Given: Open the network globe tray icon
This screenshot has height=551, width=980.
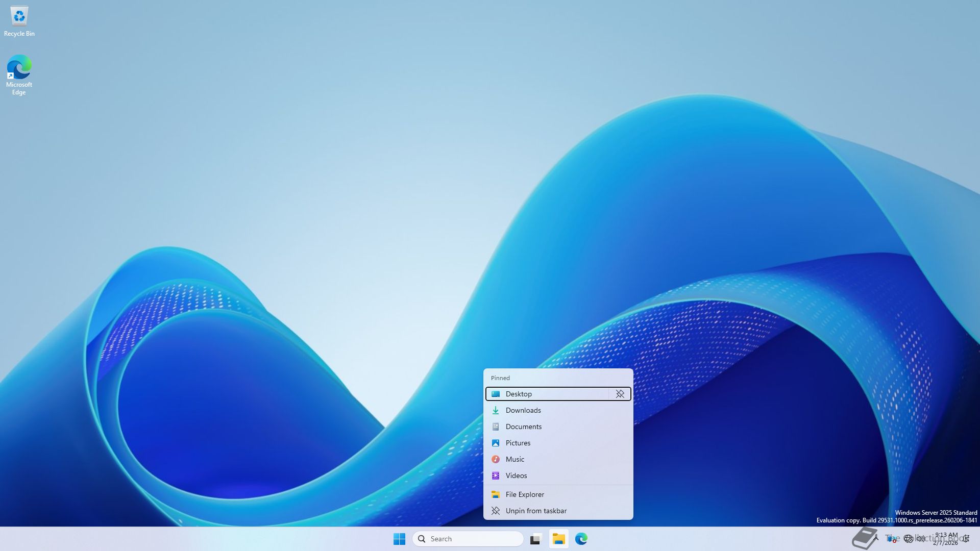Looking at the screenshot, I should pos(908,539).
